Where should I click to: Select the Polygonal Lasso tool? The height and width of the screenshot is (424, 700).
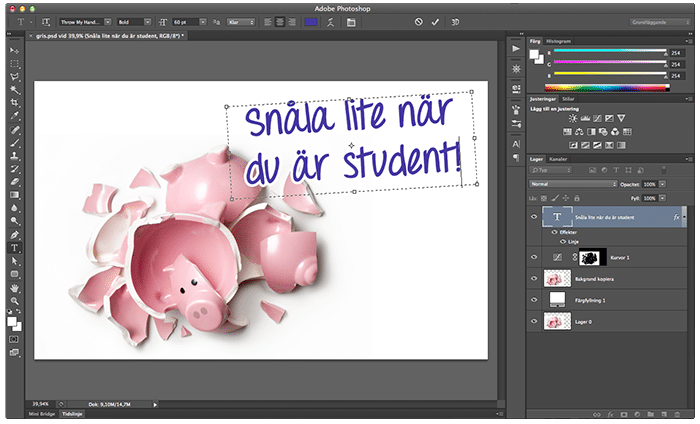click(x=14, y=76)
